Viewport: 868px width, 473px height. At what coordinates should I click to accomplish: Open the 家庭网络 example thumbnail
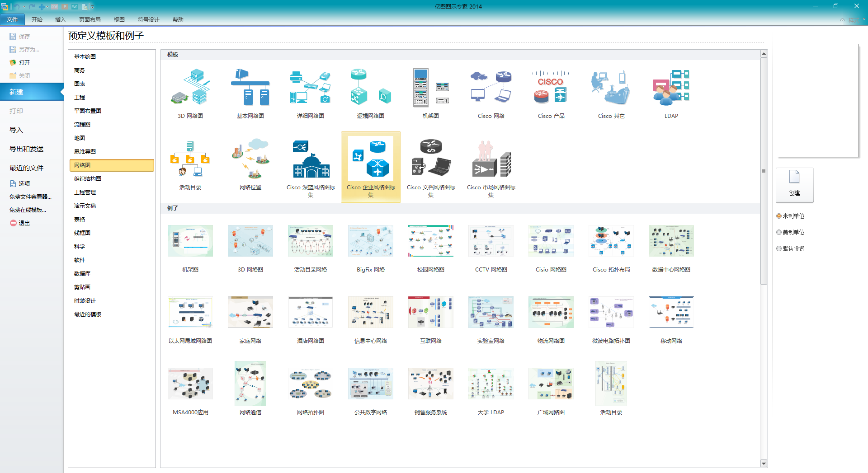click(x=250, y=312)
